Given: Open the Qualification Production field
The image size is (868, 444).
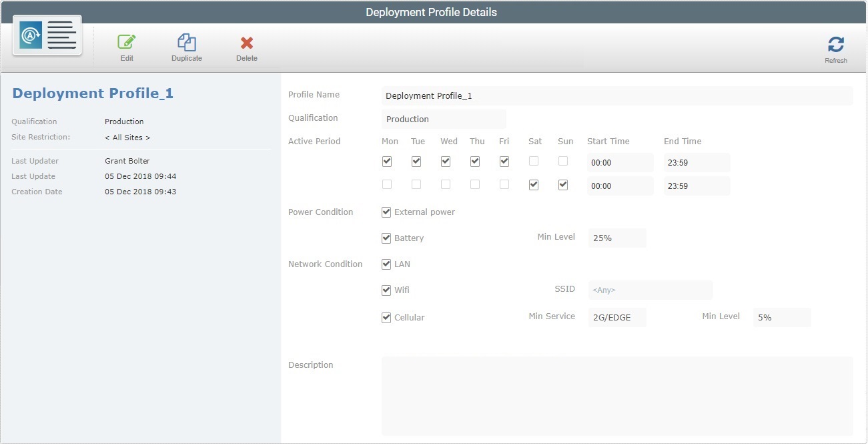Looking at the screenshot, I should [x=444, y=119].
